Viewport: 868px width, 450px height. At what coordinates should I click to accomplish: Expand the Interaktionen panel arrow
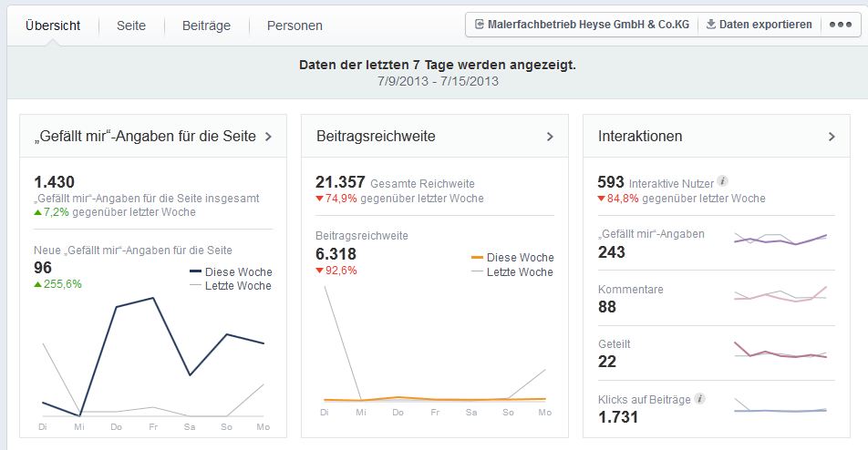coord(832,137)
